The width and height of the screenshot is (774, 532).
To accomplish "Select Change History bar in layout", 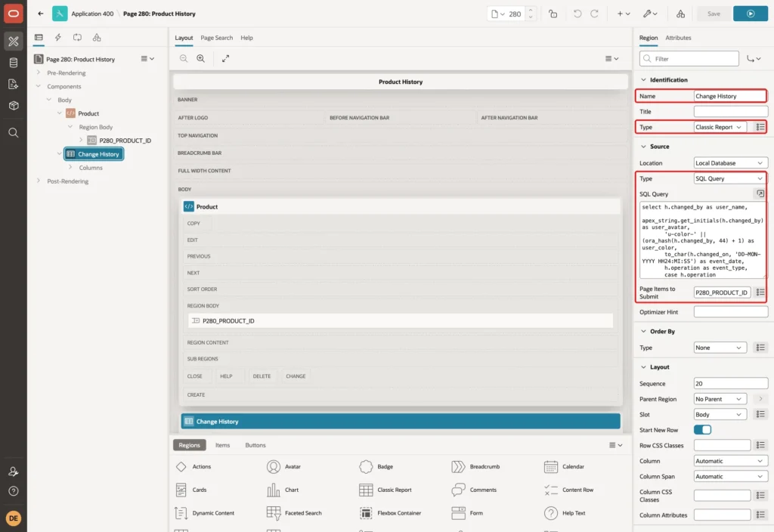I will click(401, 421).
